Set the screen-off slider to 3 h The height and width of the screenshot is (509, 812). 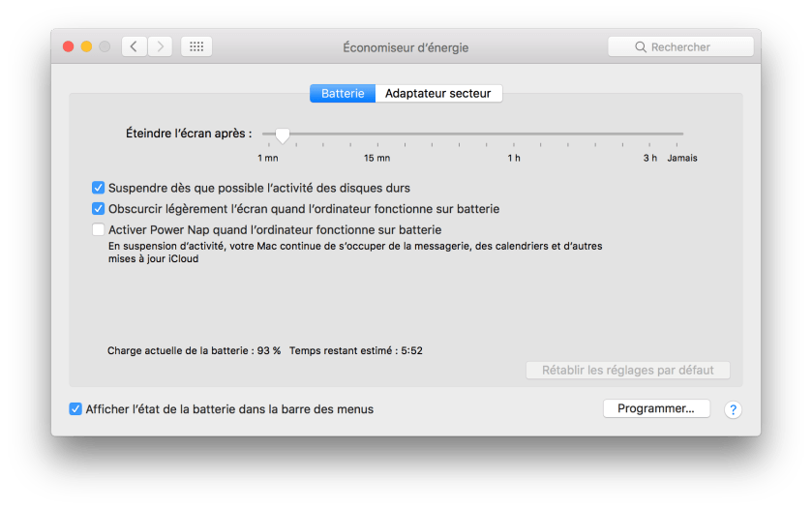pyautogui.click(x=650, y=135)
